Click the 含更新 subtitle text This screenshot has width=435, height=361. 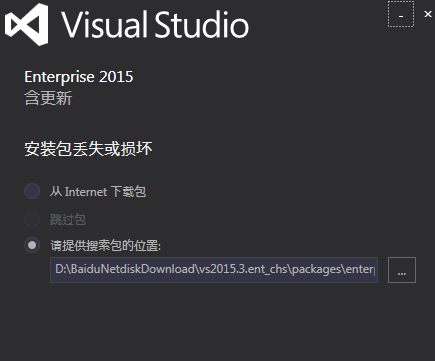click(x=48, y=99)
